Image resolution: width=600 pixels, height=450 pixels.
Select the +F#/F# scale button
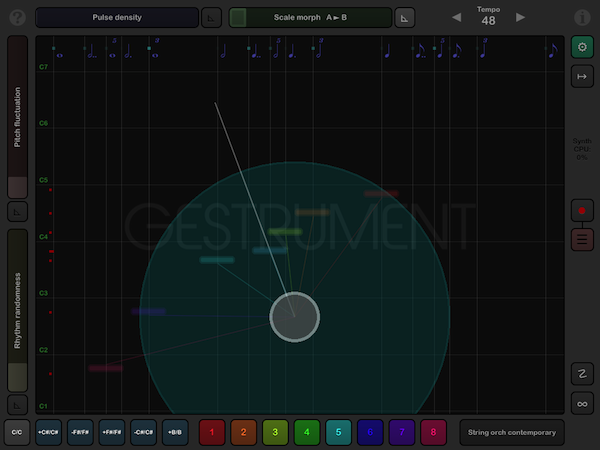tap(112, 432)
